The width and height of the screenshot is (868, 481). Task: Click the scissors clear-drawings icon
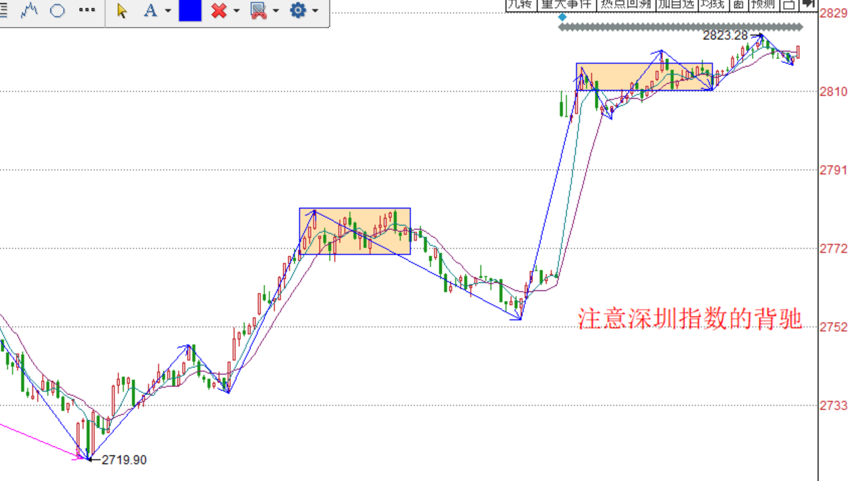tap(259, 10)
